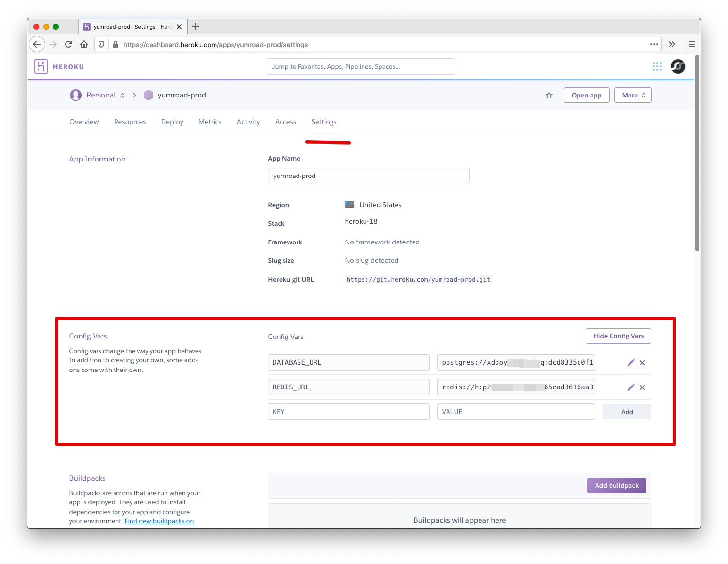Select the Settings tab
728x564 pixels.
324,122
